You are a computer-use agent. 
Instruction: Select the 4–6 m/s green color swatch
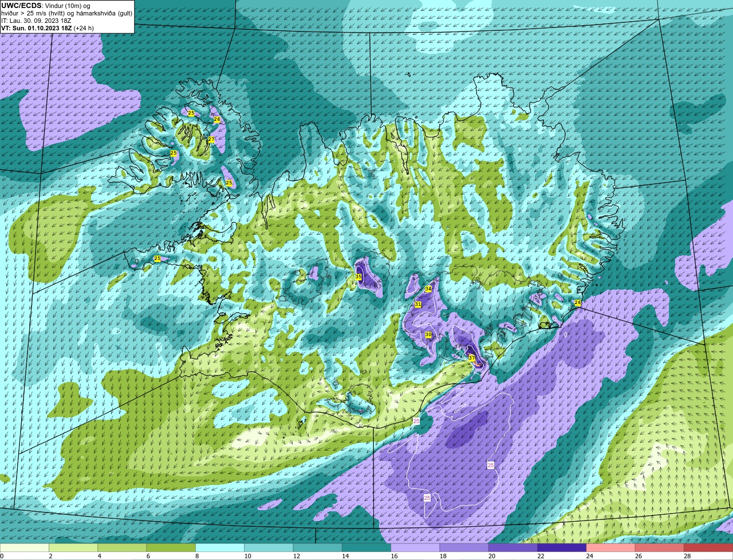pyautogui.click(x=122, y=547)
